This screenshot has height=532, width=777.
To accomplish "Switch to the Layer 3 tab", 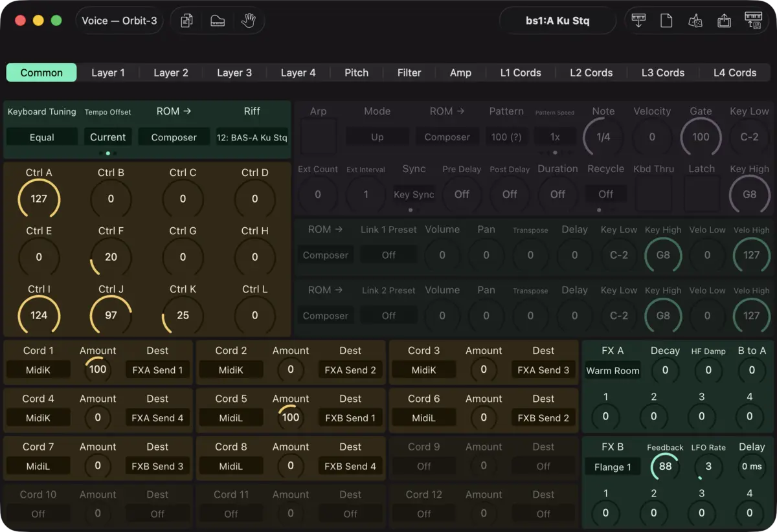I will 234,72.
